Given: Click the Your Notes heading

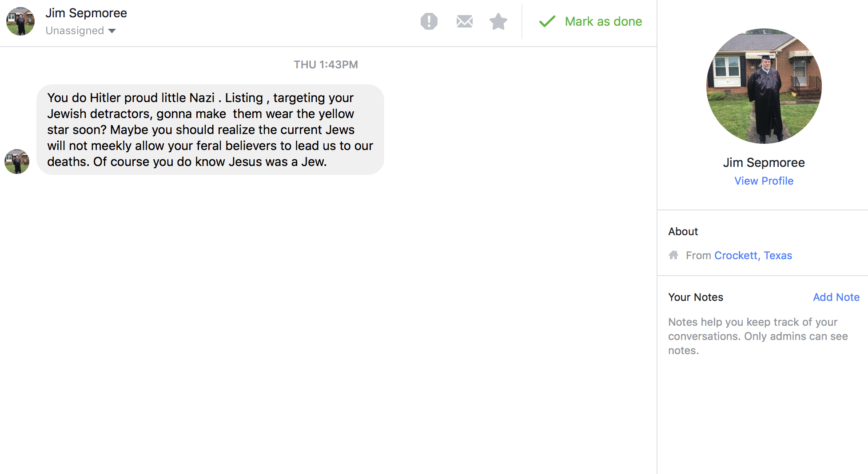Looking at the screenshot, I should pos(696,297).
